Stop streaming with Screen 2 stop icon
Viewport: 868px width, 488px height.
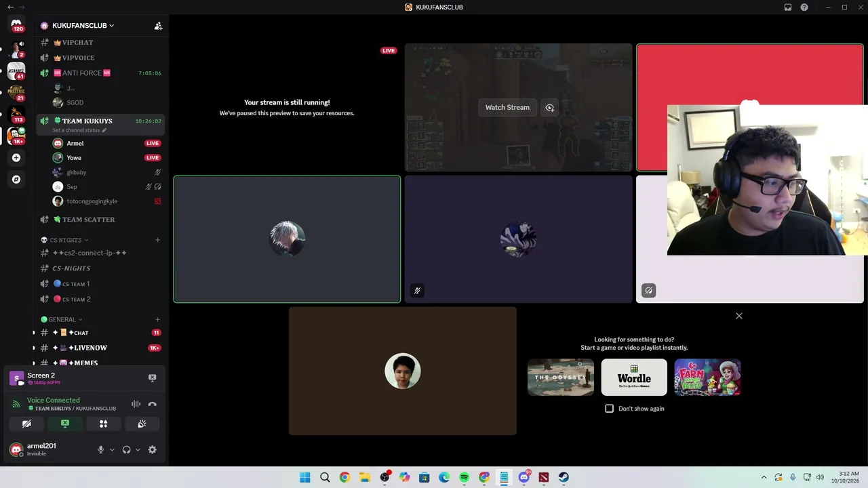click(x=152, y=378)
